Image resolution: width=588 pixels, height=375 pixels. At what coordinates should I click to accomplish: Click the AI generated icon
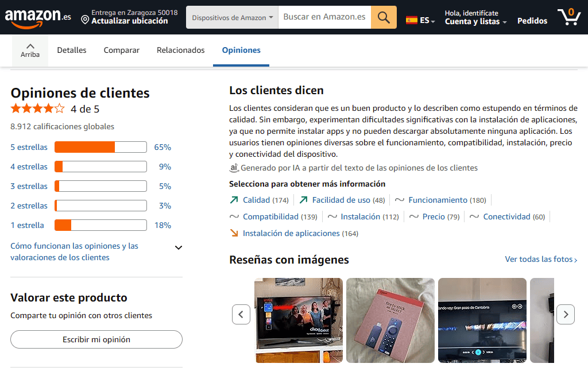pos(234,168)
